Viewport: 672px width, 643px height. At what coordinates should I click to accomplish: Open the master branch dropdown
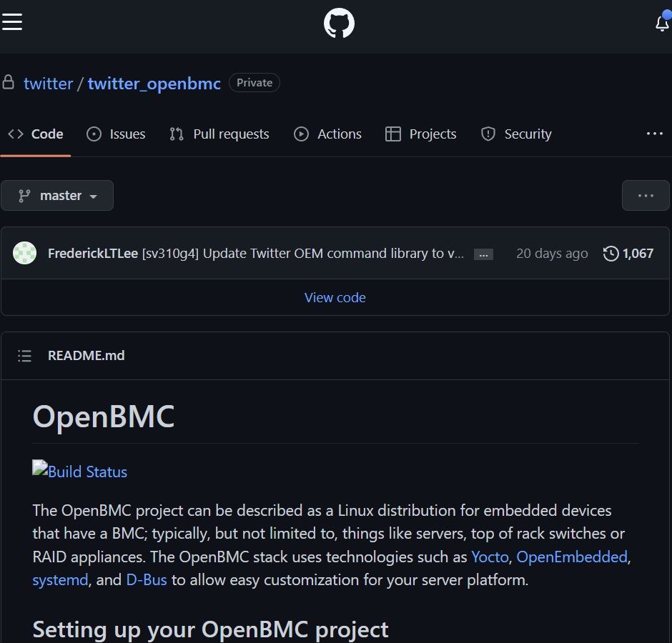click(x=57, y=195)
